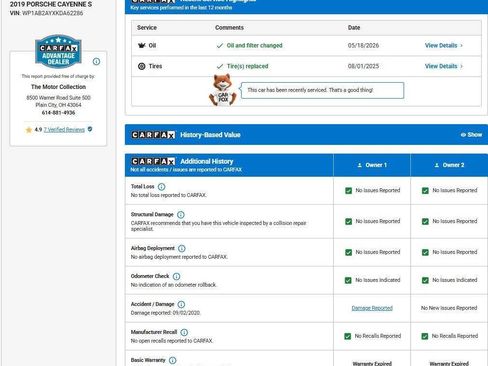Click the oil service date 05/18/2026
Image resolution: width=488 pixels, height=366 pixels.
pos(363,45)
